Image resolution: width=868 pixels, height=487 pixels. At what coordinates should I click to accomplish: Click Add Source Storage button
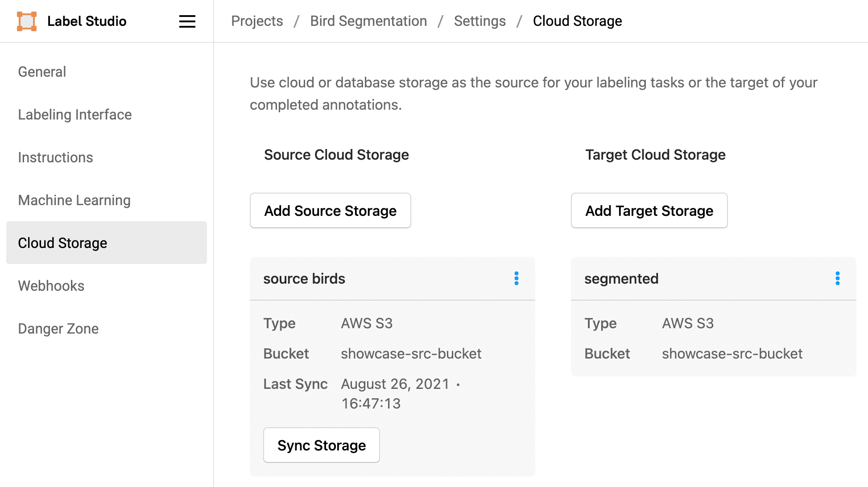(x=331, y=210)
